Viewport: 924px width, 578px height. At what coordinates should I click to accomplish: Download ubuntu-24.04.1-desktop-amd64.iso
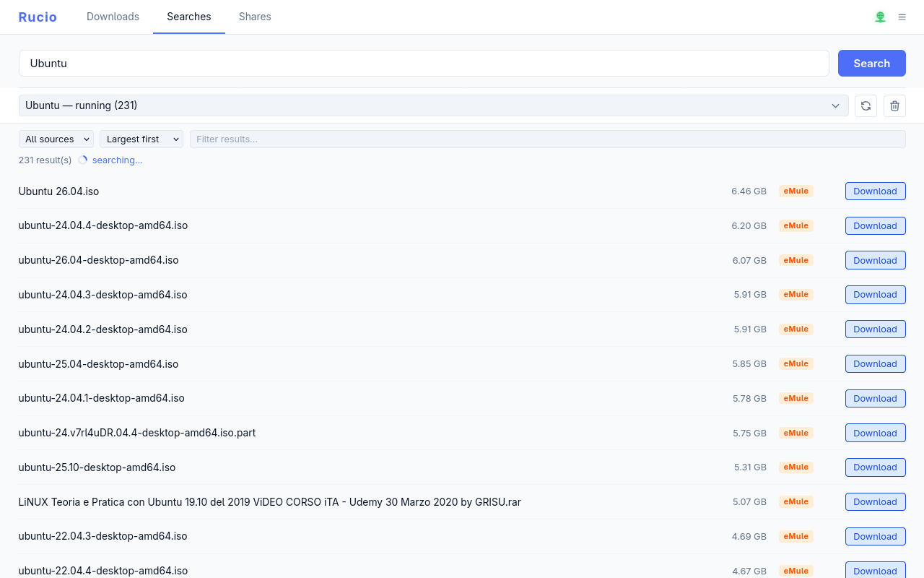[x=875, y=398]
